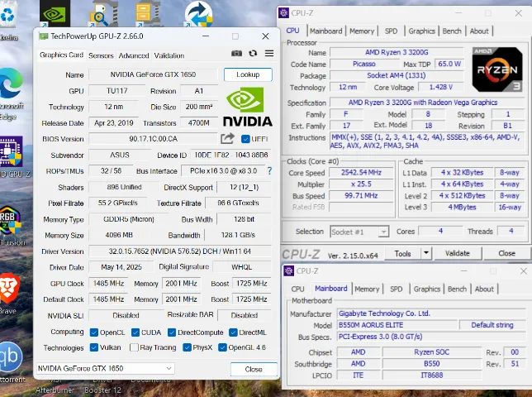The image size is (532, 397).
Task: Click the B550M AORUS ELITE model value
Action: point(397,325)
